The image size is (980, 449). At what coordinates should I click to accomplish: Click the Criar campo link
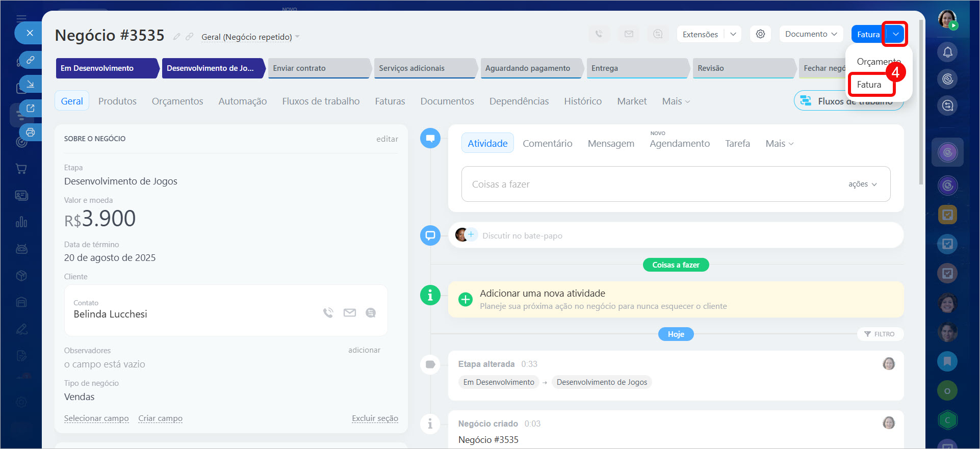point(160,418)
